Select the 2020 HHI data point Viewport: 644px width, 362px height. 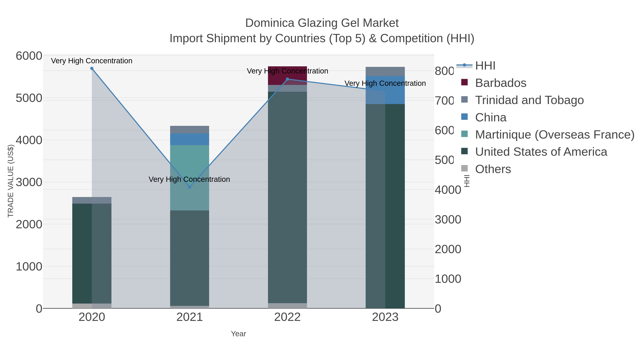pyautogui.click(x=92, y=68)
